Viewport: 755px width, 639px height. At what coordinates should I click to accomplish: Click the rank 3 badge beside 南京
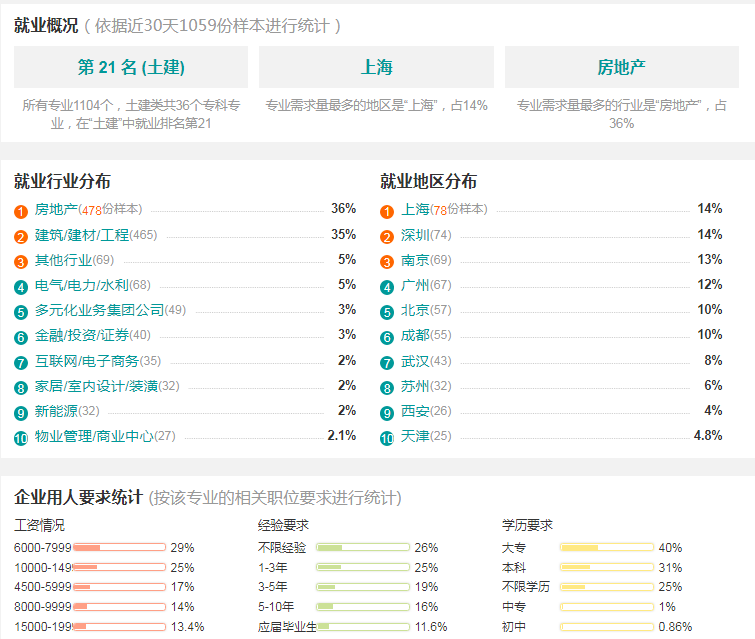(387, 262)
